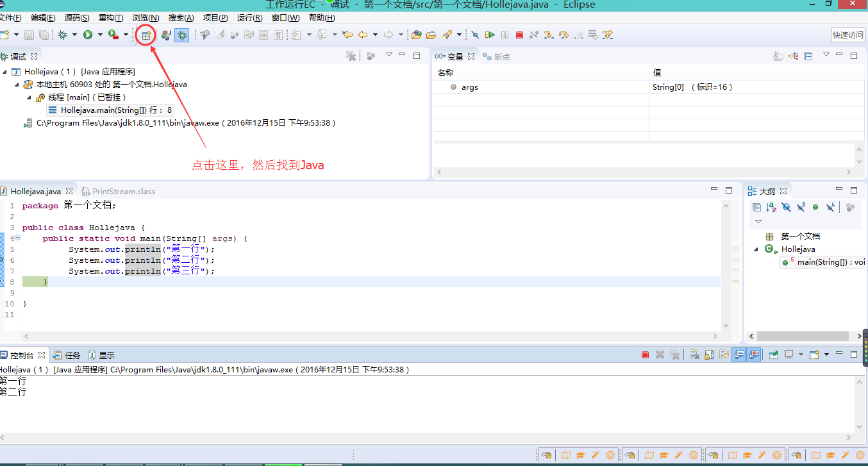Toggle alphabetical Sort in the Outline
This screenshot has height=466, width=868.
click(x=771, y=207)
